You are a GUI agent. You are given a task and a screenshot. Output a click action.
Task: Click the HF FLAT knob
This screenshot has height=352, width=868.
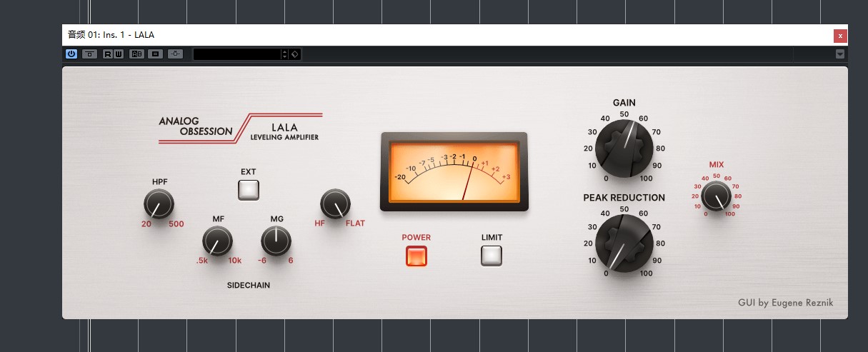coord(335,205)
